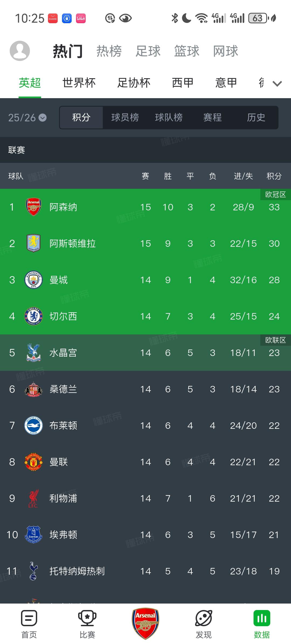Tap the 世界杯 league tab
This screenshot has width=291, height=644.
pos(79,83)
